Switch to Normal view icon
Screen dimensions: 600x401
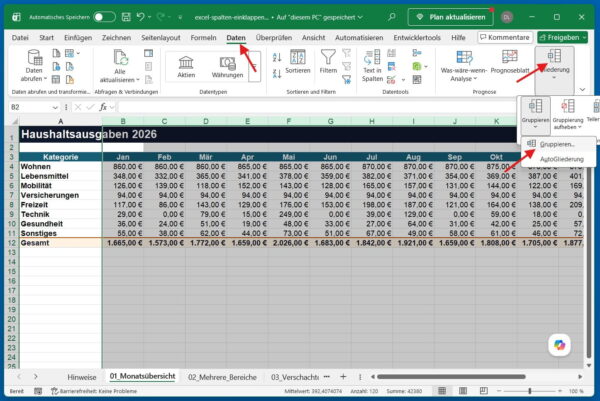tap(442, 391)
